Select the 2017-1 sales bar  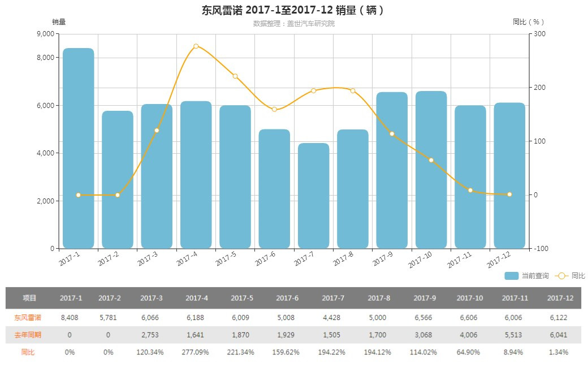tap(79, 148)
